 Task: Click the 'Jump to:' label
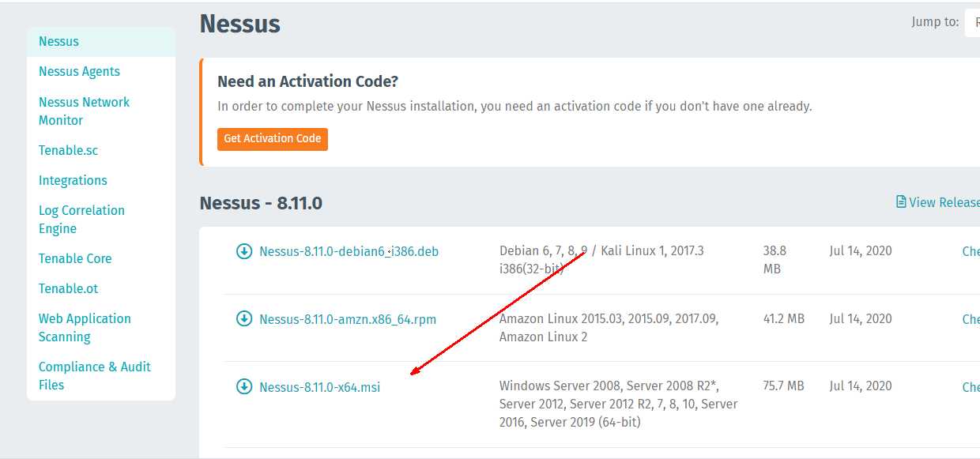tap(935, 22)
